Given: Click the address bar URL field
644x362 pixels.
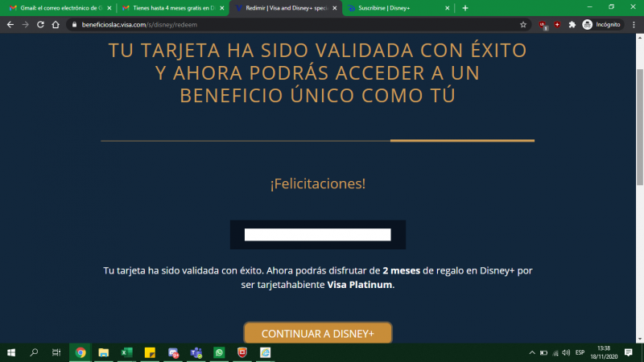Looking at the screenshot, I should click(x=282, y=24).
